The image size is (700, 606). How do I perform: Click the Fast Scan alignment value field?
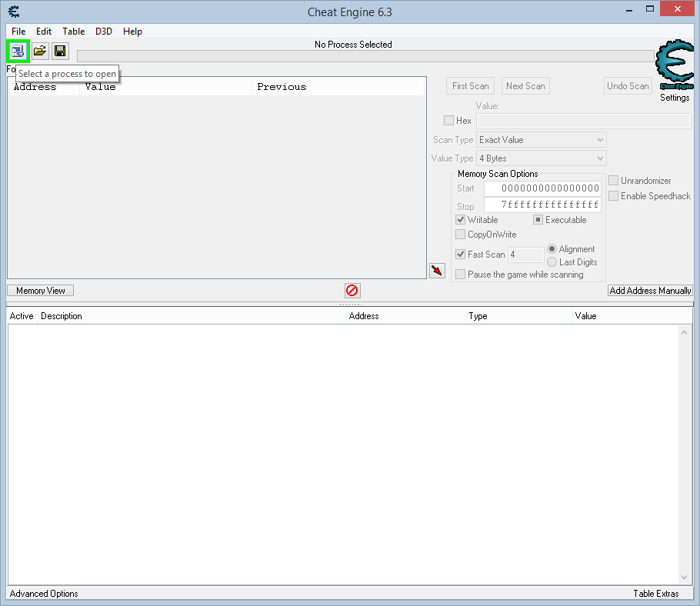point(526,255)
